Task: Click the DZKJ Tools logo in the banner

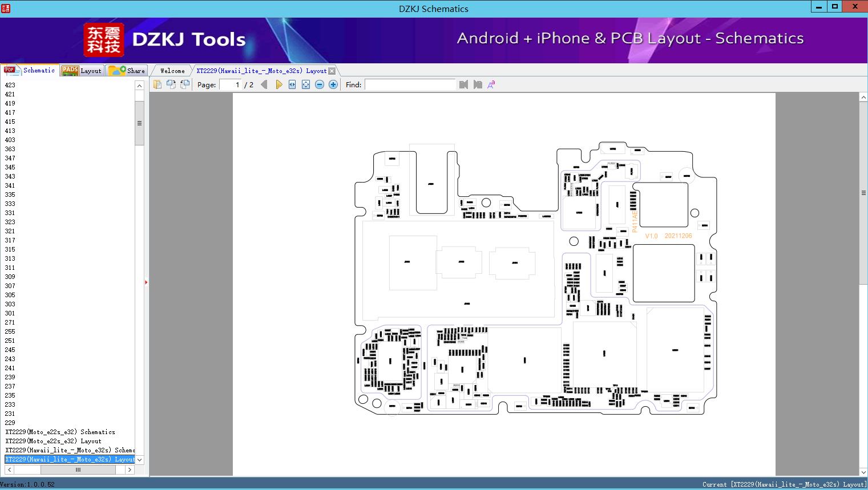Action: [165, 39]
